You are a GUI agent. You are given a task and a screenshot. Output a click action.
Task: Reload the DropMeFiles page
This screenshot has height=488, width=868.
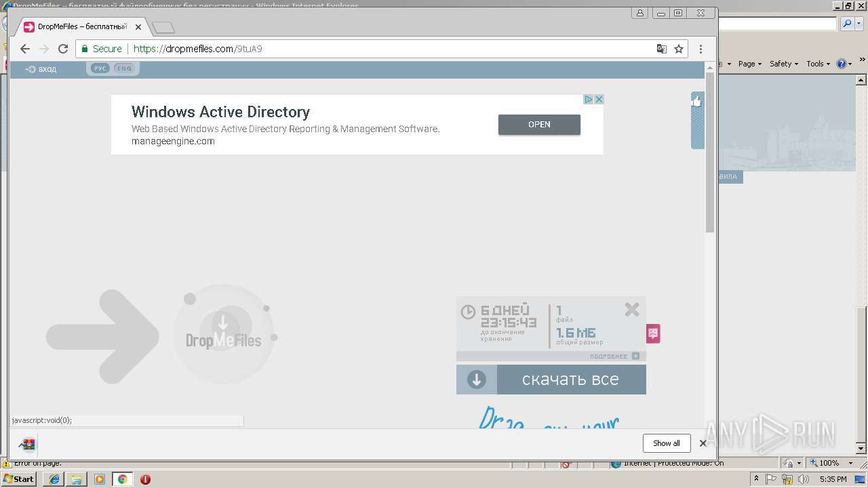pos(63,49)
